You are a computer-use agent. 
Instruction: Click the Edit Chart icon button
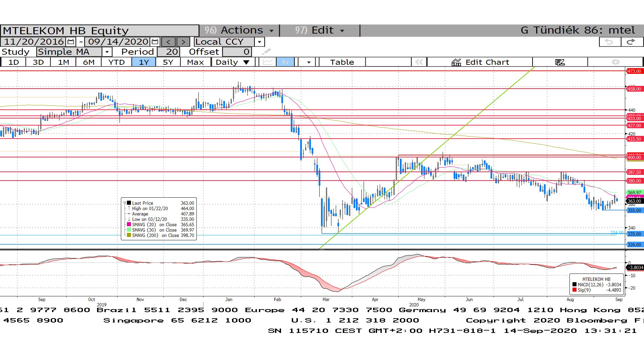point(480,62)
